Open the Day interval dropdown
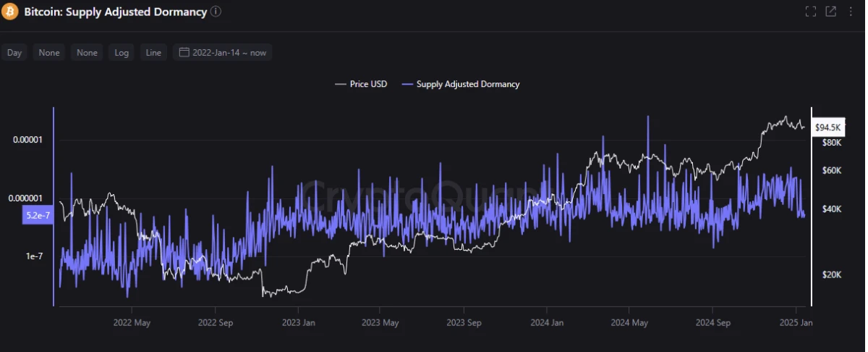 [14, 52]
